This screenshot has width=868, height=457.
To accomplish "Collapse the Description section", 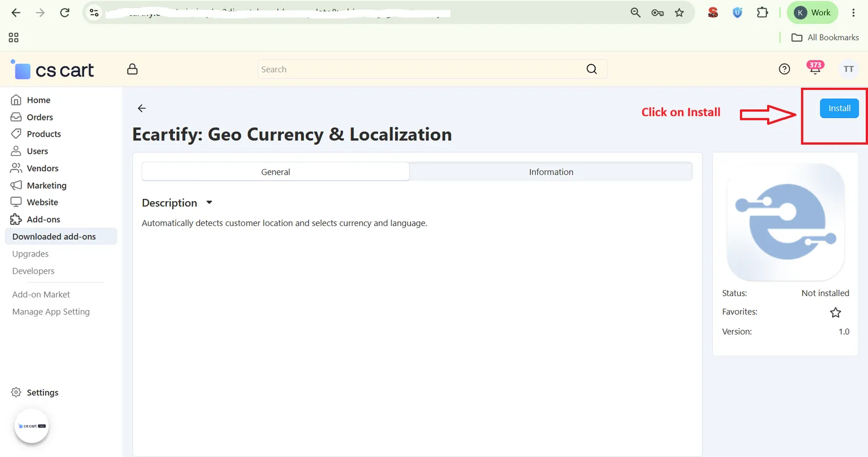I will point(177,203).
